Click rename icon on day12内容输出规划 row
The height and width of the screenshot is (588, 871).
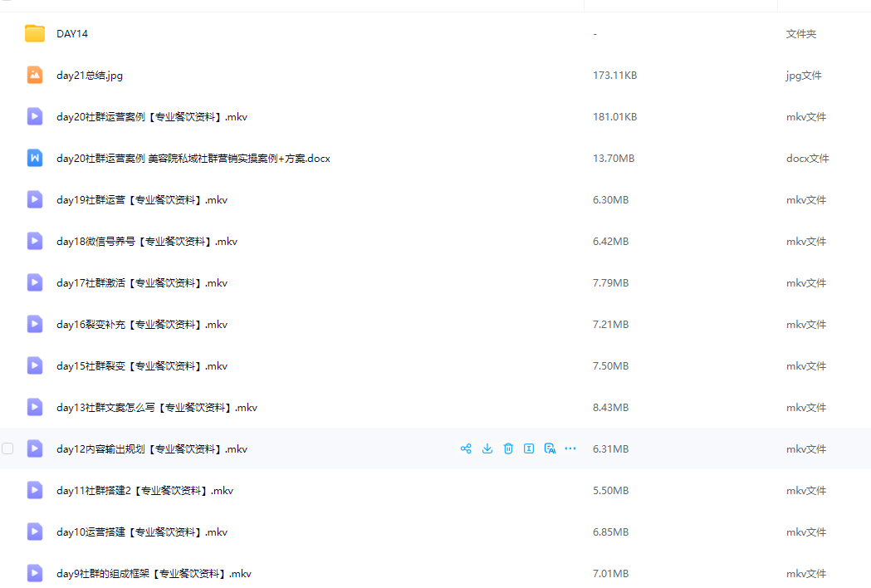point(529,448)
